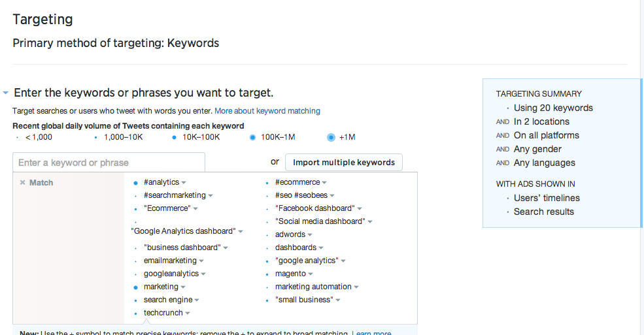
Task: Expand the magento keyword options arrow
Action: (x=311, y=274)
